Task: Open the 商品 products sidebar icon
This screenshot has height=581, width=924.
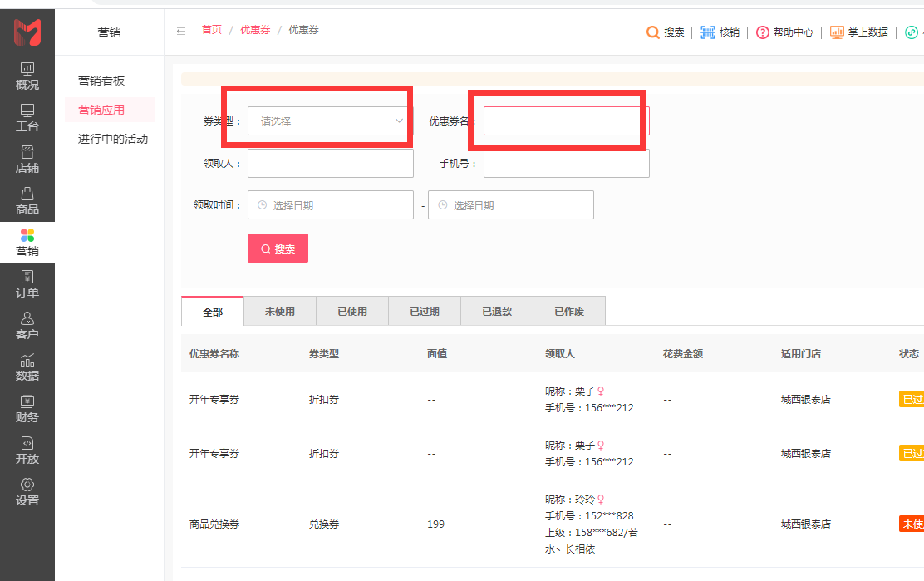Action: coord(27,201)
